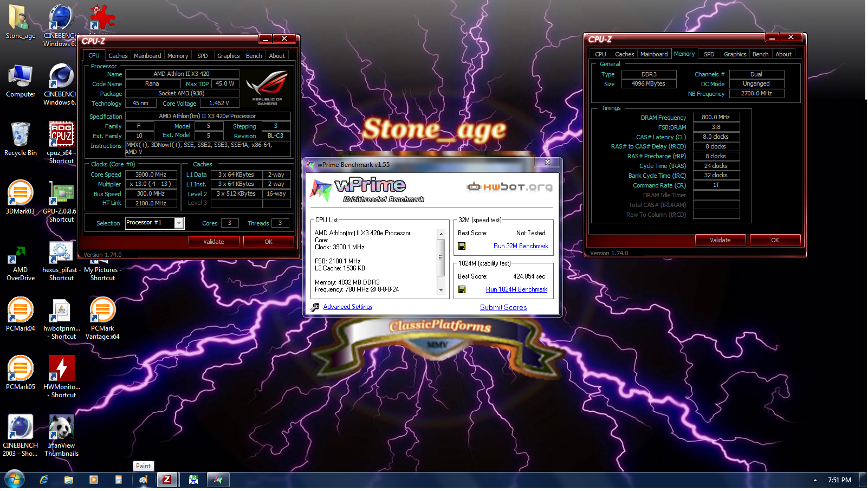868x491 pixels.
Task: Click CPU List scroll down arrow
Action: (x=441, y=290)
